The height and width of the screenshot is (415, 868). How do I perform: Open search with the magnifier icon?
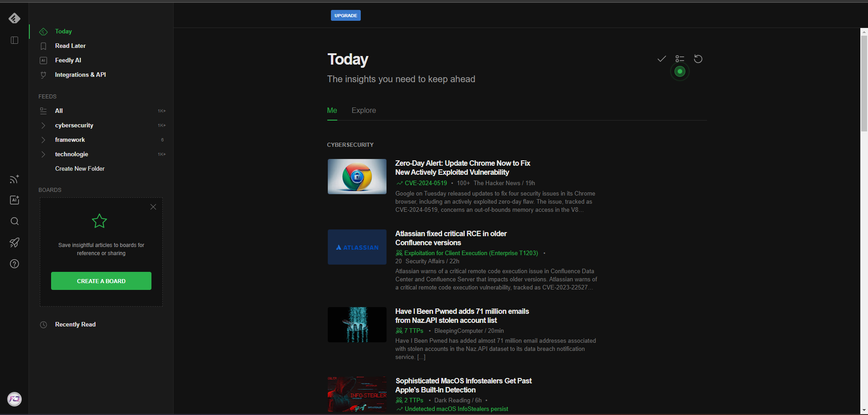(14, 221)
